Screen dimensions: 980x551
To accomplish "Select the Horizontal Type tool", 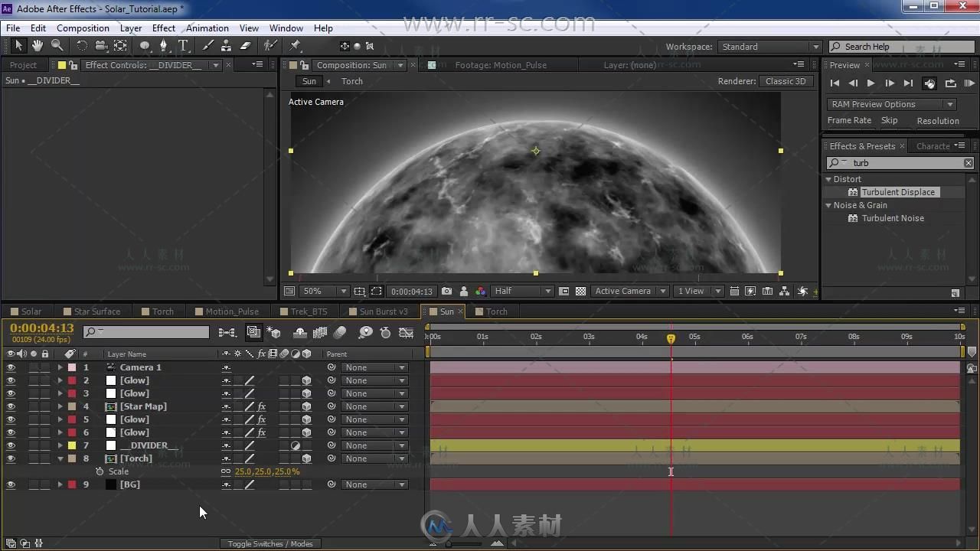I will coord(183,46).
